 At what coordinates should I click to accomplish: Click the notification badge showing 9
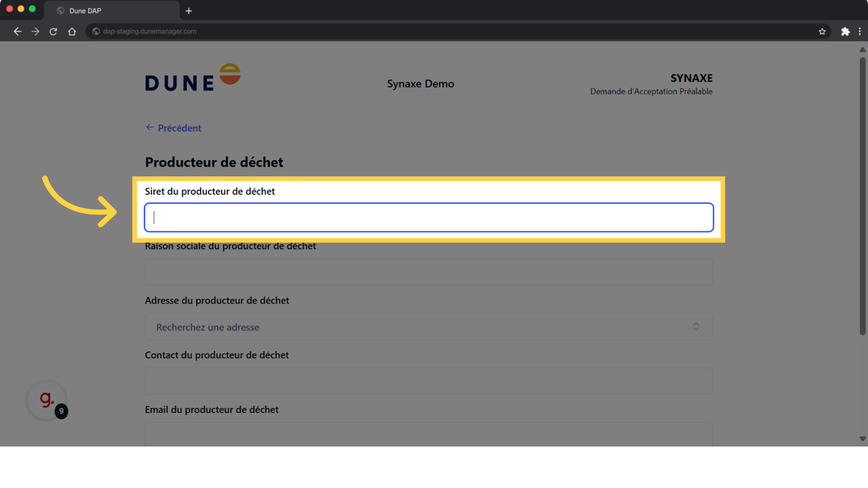pyautogui.click(x=61, y=411)
